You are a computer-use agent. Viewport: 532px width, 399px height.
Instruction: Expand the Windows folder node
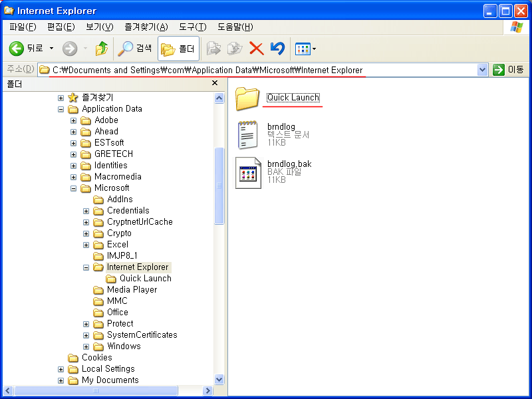point(86,346)
